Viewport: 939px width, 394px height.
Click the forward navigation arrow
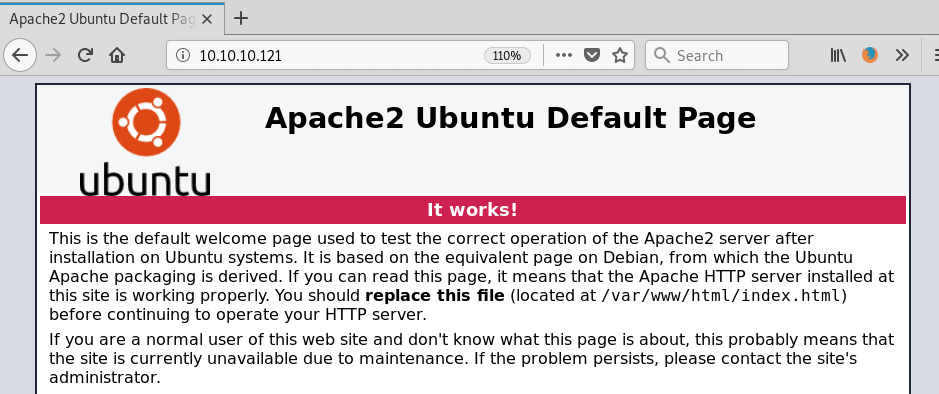53,56
